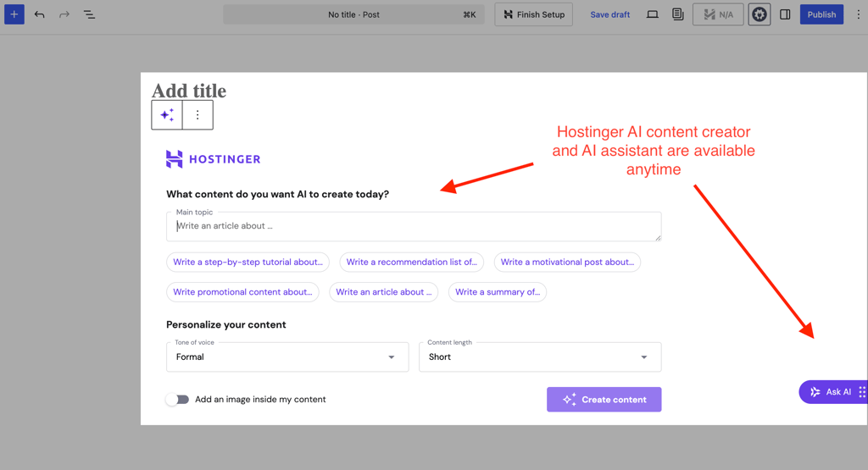Undo the last action
868x470 pixels.
(39, 14)
